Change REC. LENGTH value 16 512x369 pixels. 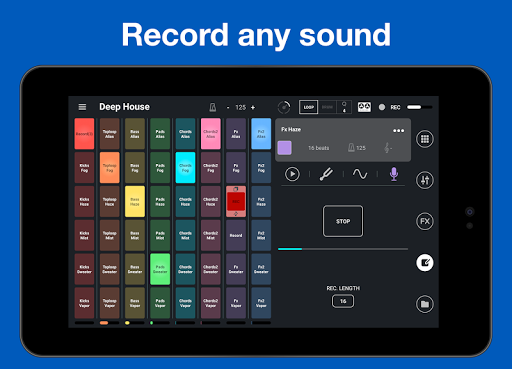click(343, 301)
